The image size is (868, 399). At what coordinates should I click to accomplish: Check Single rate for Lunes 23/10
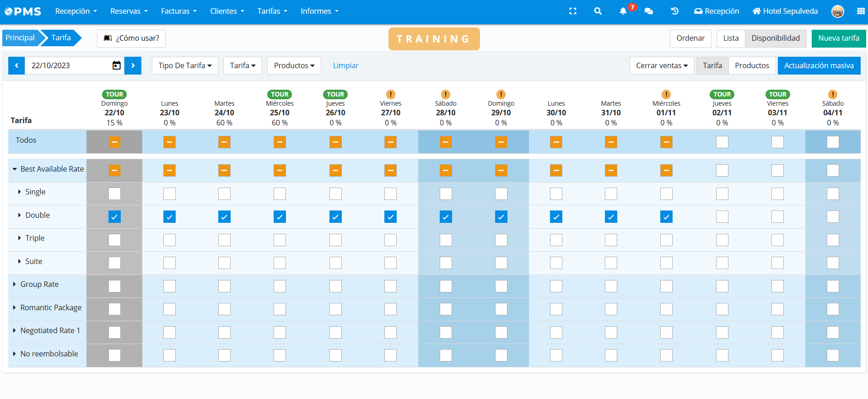(x=169, y=194)
